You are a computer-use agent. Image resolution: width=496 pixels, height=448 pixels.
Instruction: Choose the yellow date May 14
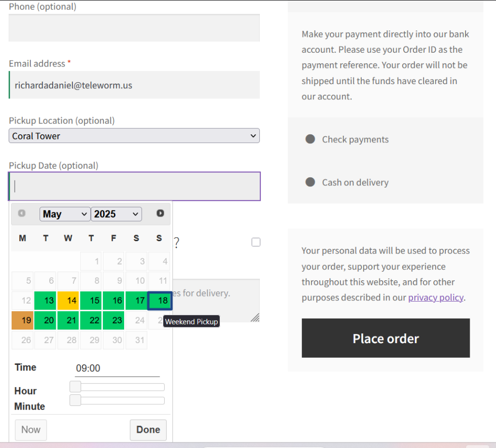click(72, 301)
